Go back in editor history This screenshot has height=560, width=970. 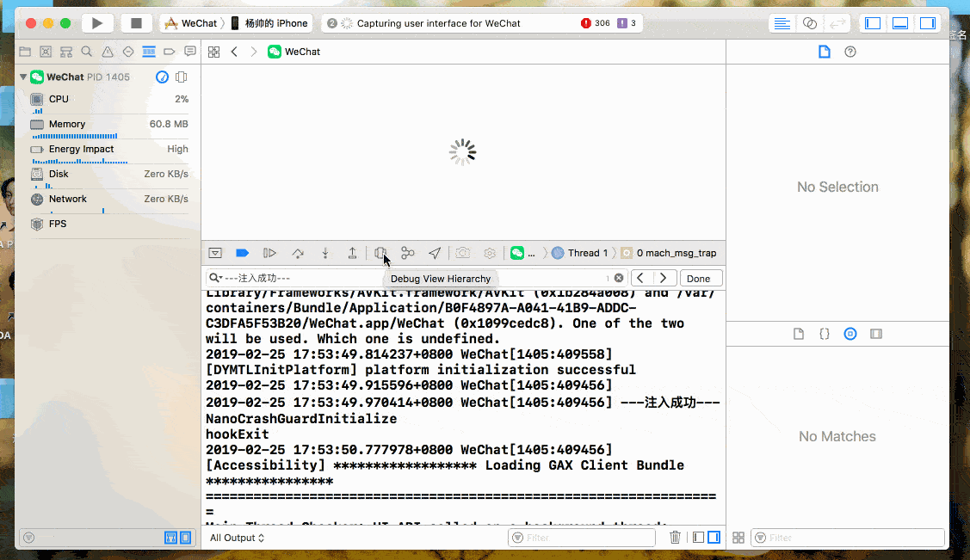234,52
